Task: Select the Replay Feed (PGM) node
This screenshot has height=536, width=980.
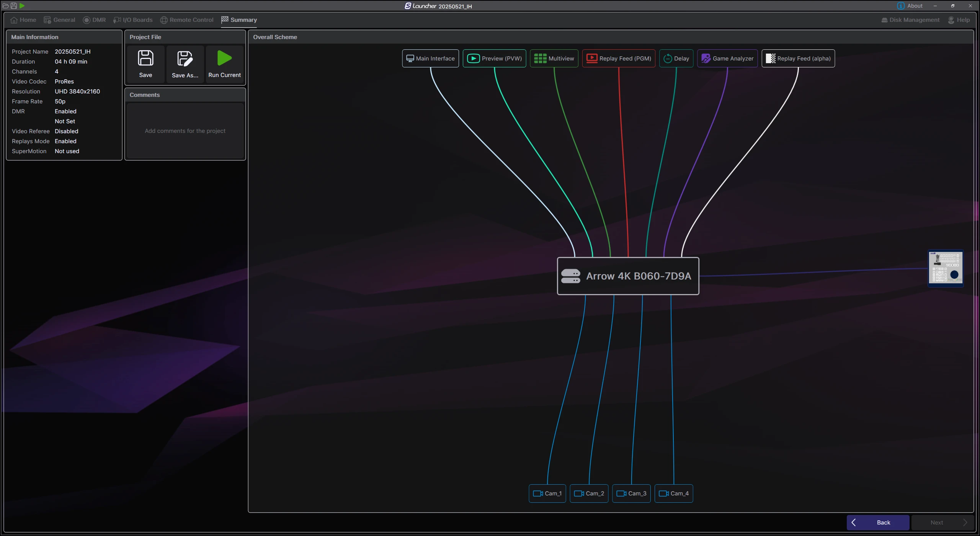Action: point(619,59)
